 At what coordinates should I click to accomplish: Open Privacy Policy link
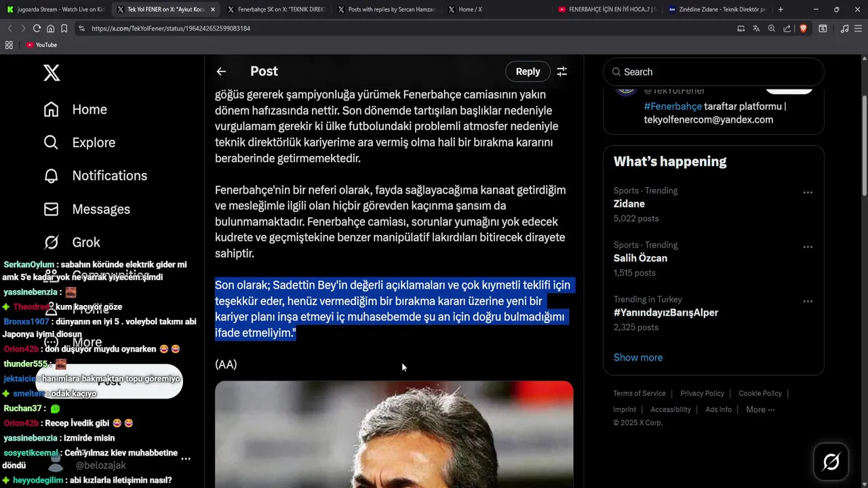[703, 393]
